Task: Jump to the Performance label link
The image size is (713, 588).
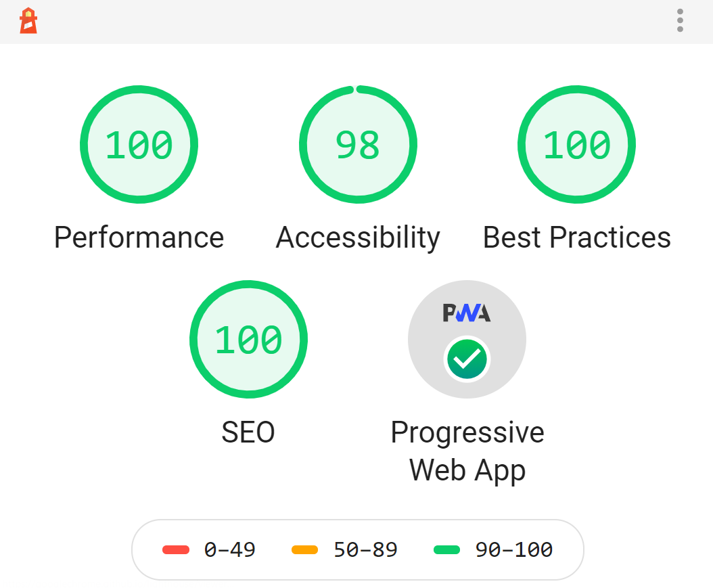Action: pyautogui.click(x=139, y=238)
